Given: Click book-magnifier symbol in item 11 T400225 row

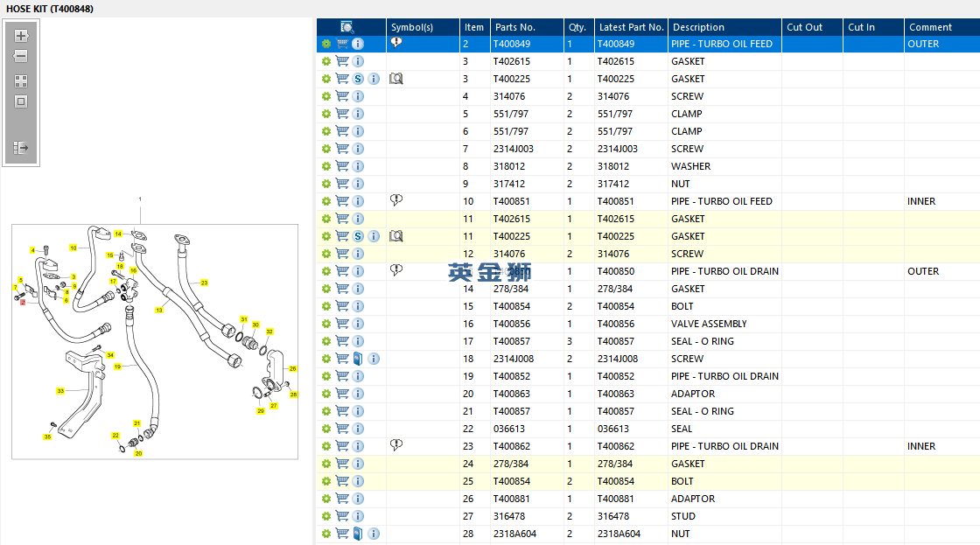Looking at the screenshot, I should pyautogui.click(x=396, y=236).
